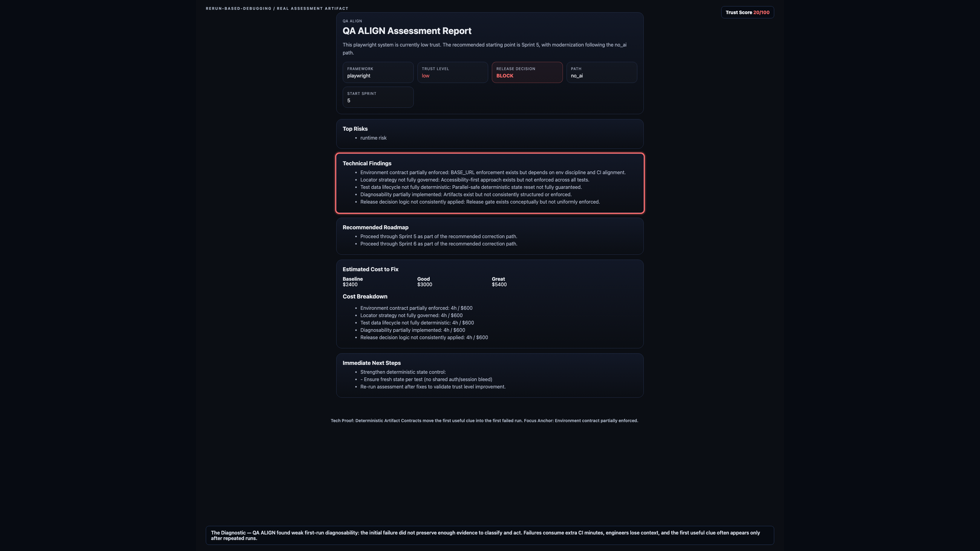980x551 pixels.
Task: Click the Environment contract BASE_URL enforcement finding
Action: (493, 172)
